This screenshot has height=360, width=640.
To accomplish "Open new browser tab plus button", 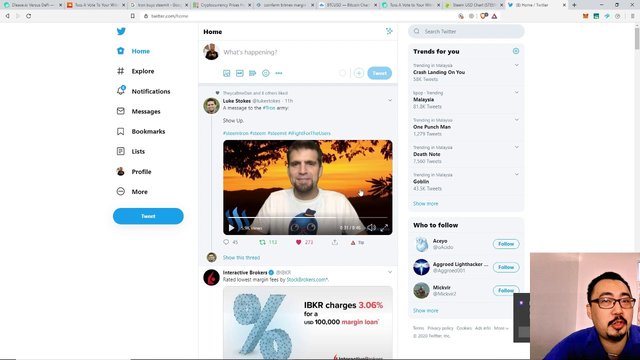I will 574,5.
